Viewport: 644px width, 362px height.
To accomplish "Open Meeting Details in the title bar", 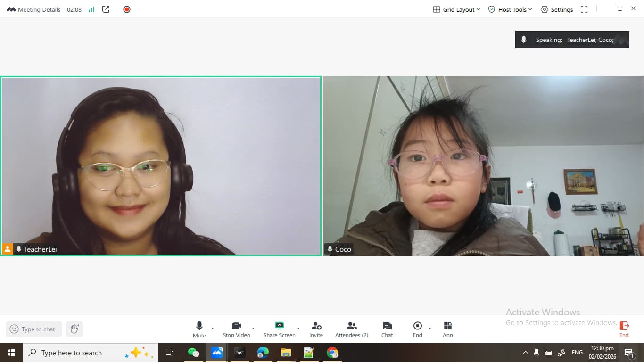I will pos(34,9).
